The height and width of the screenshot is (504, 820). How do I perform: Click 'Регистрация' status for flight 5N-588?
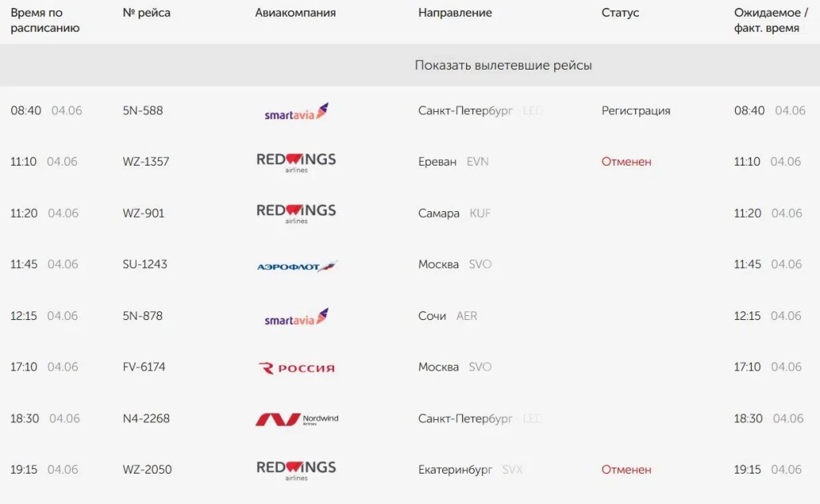[x=636, y=110]
